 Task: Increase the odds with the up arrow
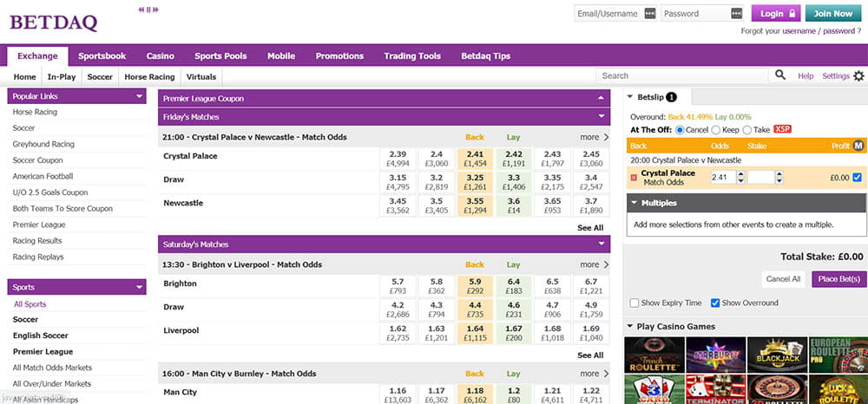(740, 174)
